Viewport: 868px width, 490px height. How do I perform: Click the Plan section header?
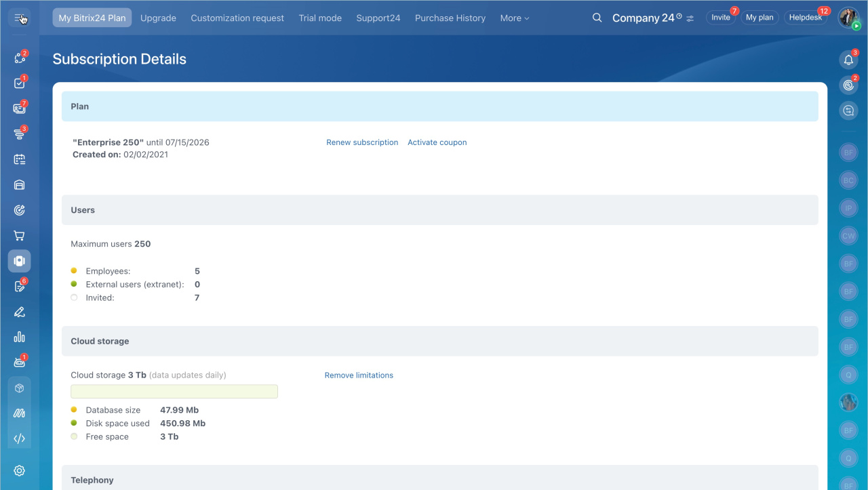pos(439,106)
